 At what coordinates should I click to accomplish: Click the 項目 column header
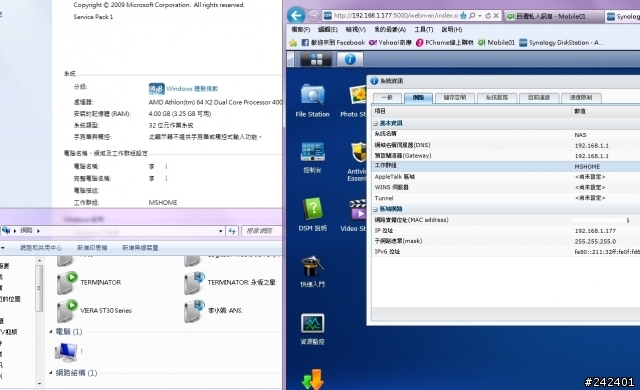(471, 111)
